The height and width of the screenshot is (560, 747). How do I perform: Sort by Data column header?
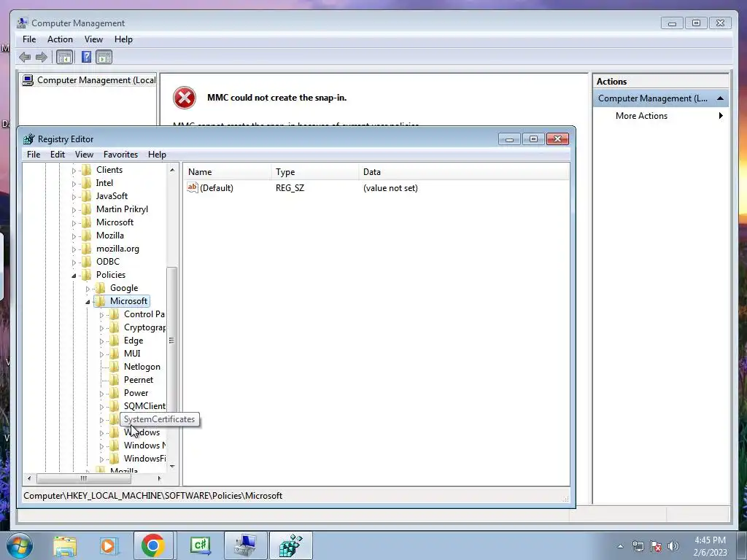click(464, 172)
